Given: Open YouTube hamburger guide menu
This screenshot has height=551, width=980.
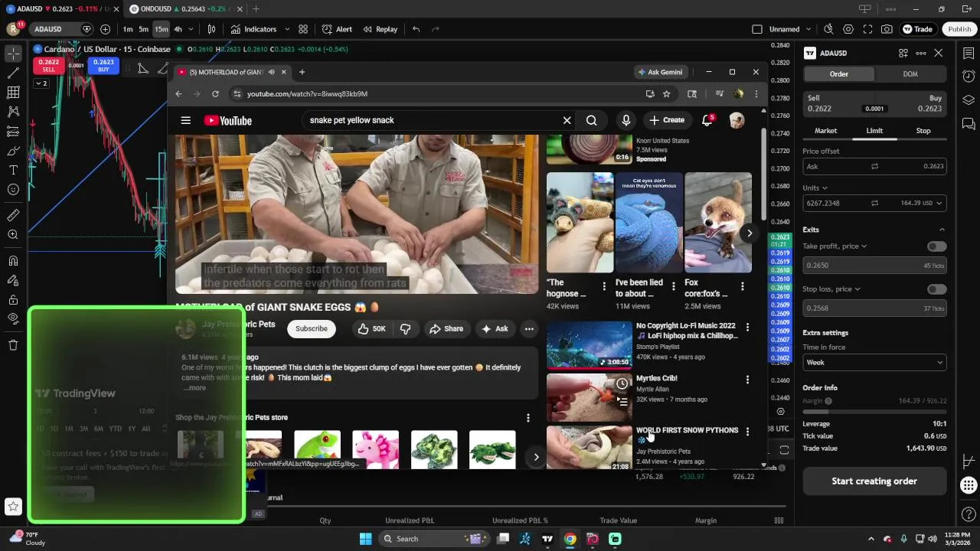Looking at the screenshot, I should [185, 120].
